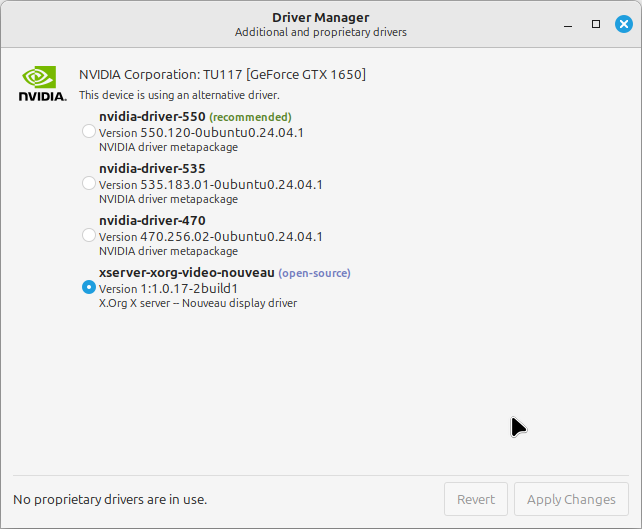Image resolution: width=642 pixels, height=529 pixels.
Task: Click the nvidia-driver-470 driver name
Action: click(152, 221)
